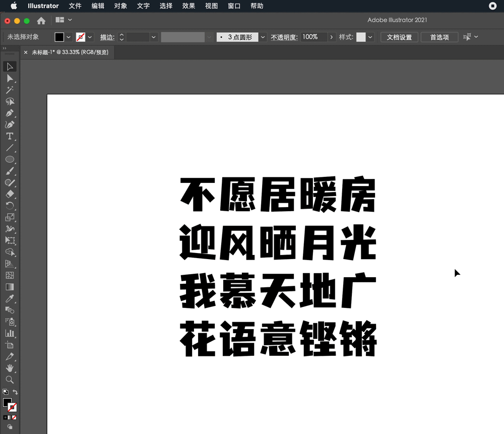Pick the Magic Wand tool
Viewport: 504px width, 434px height.
[x=9, y=90]
